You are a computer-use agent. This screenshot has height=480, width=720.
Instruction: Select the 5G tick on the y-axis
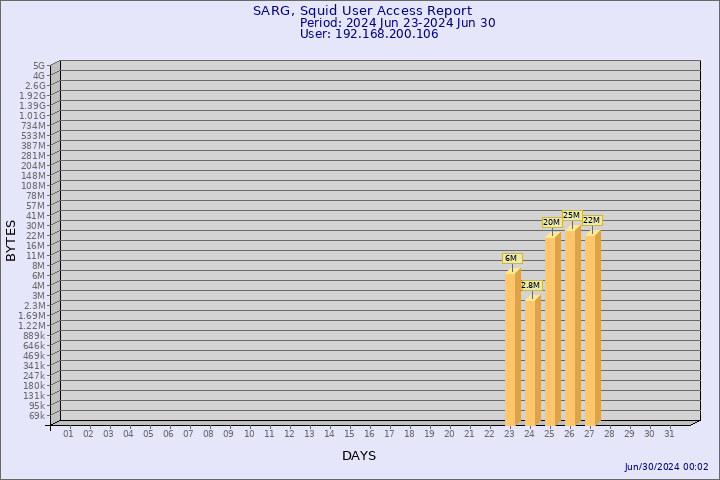pyautogui.click(x=38, y=65)
